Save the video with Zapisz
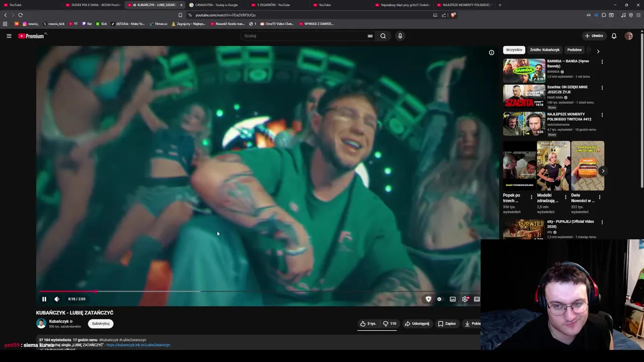The image size is (644, 362). tap(447, 324)
